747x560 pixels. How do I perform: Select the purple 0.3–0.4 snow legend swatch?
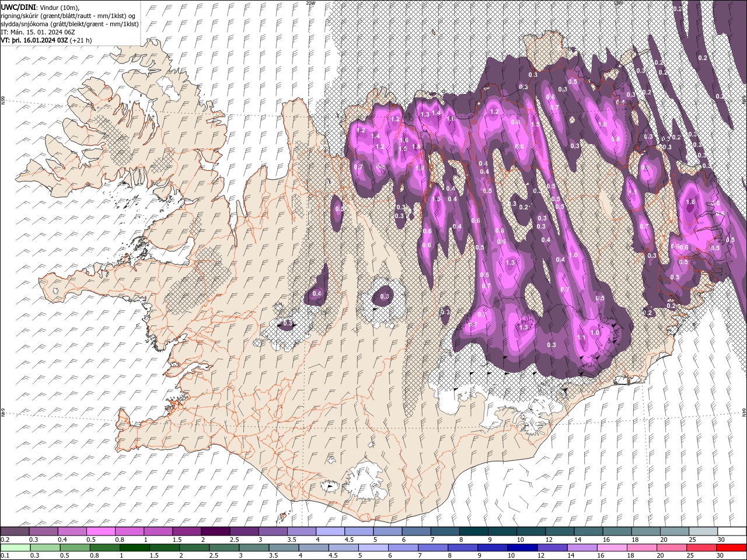click(44, 531)
